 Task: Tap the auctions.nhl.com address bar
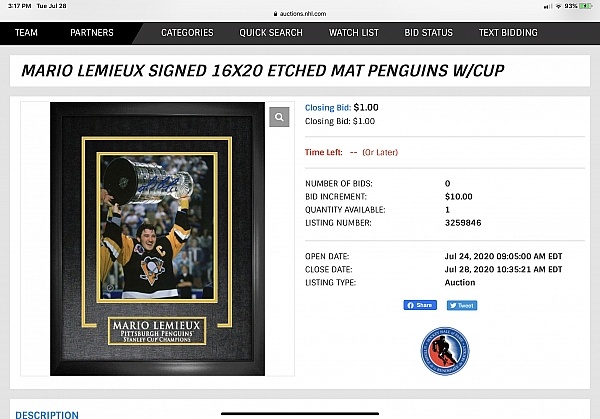[300, 14]
